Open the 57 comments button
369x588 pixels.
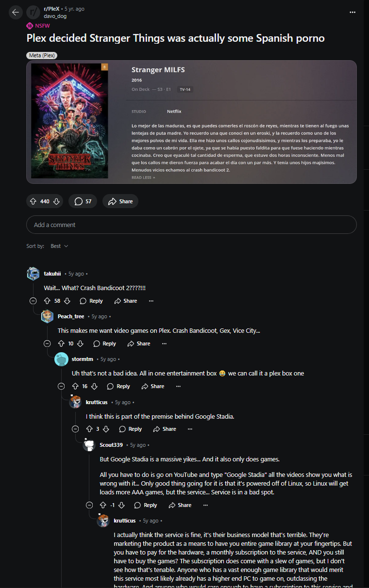(83, 201)
